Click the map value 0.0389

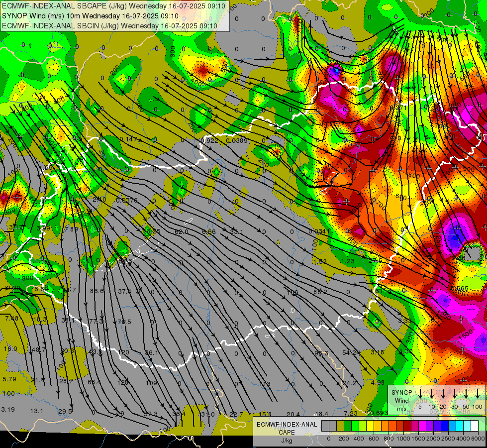pos(237,141)
